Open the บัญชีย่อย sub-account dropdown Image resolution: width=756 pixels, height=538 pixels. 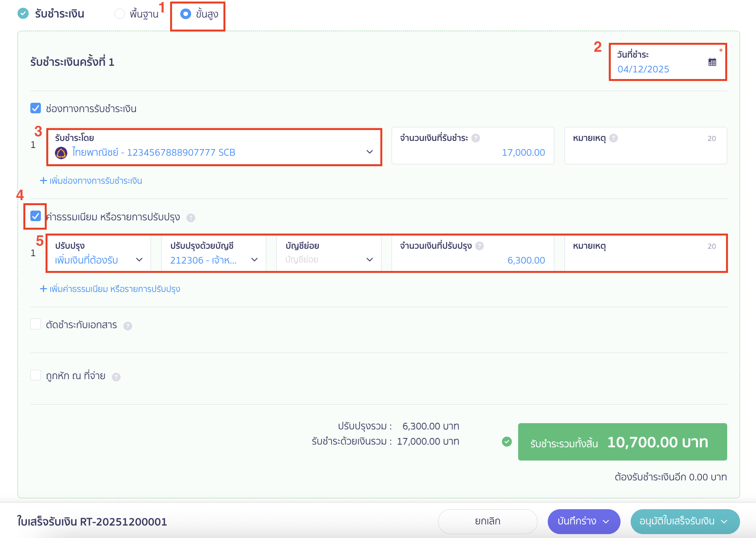(369, 260)
